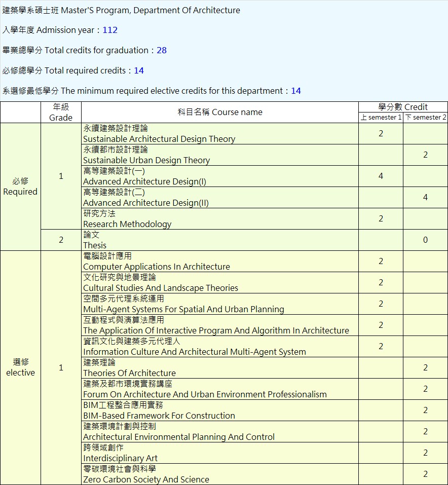Select Application Of Interactive Program And Algorithm course
This screenshot has width=448, height=485.
[220, 325]
